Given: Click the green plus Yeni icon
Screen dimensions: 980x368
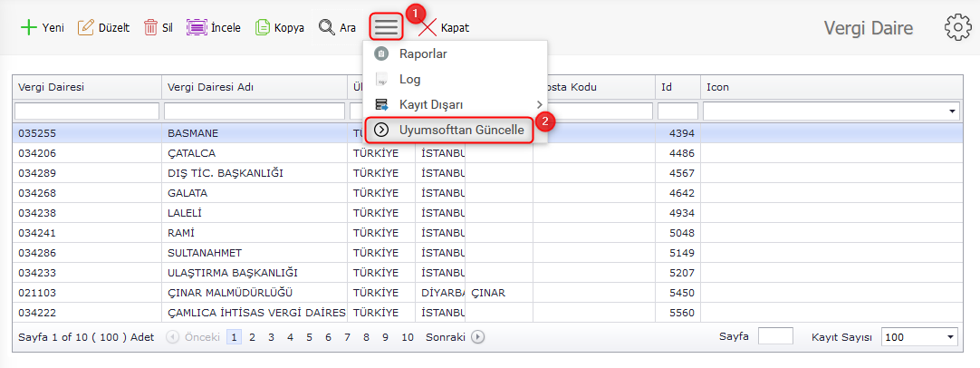Looking at the screenshot, I should click(28, 27).
